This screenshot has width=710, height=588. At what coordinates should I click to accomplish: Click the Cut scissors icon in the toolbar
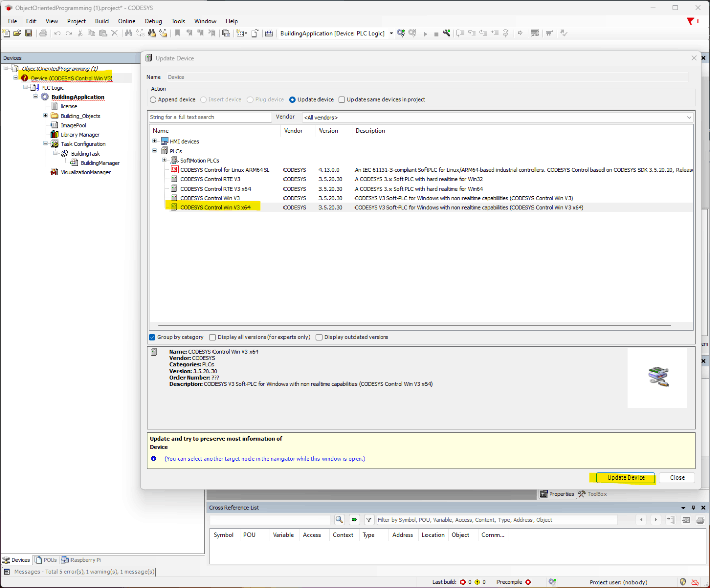[80, 33]
